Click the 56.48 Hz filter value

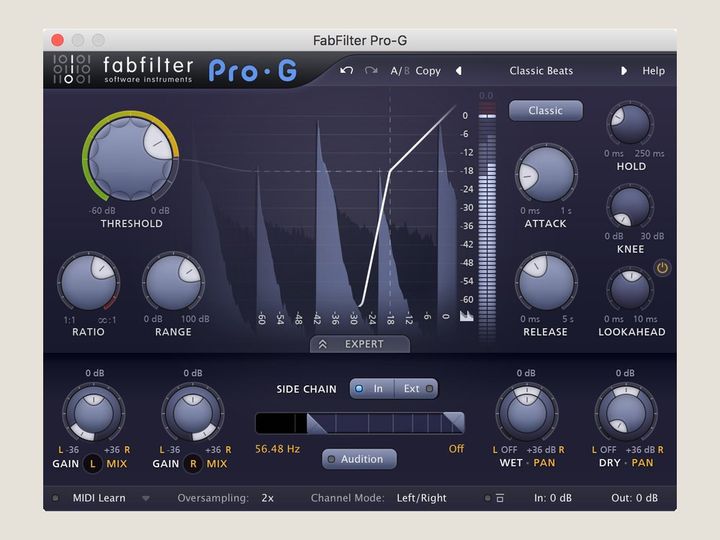(277, 449)
